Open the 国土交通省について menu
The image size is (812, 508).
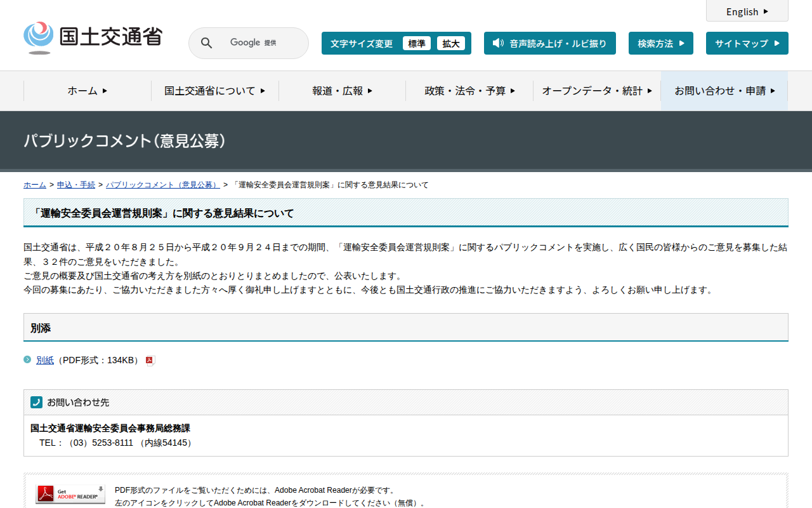tap(215, 91)
